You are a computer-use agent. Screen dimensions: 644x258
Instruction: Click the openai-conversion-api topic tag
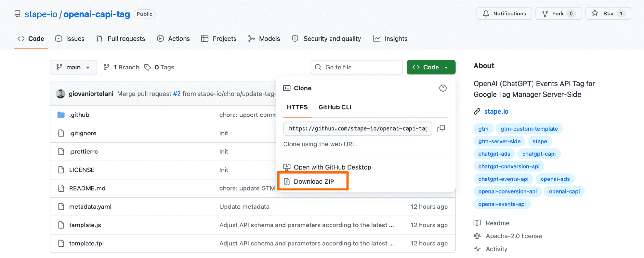point(507,191)
